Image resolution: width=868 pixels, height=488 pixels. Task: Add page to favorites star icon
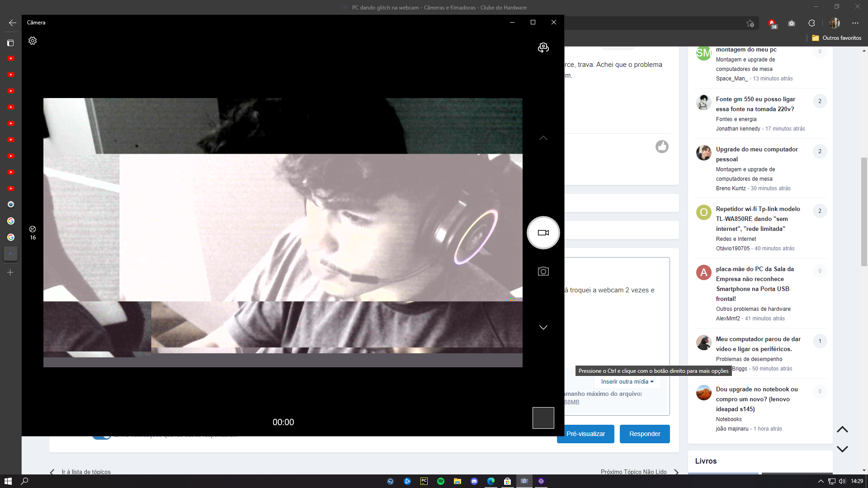click(x=750, y=23)
